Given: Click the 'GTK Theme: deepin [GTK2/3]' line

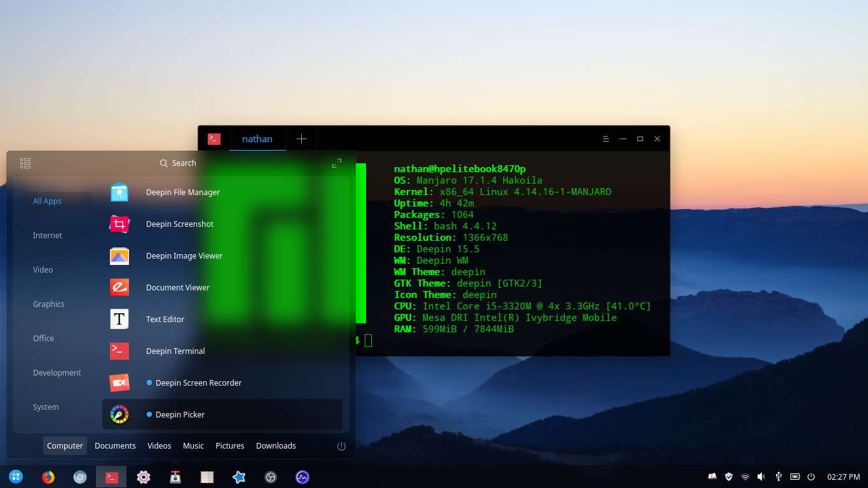Looking at the screenshot, I should 468,283.
